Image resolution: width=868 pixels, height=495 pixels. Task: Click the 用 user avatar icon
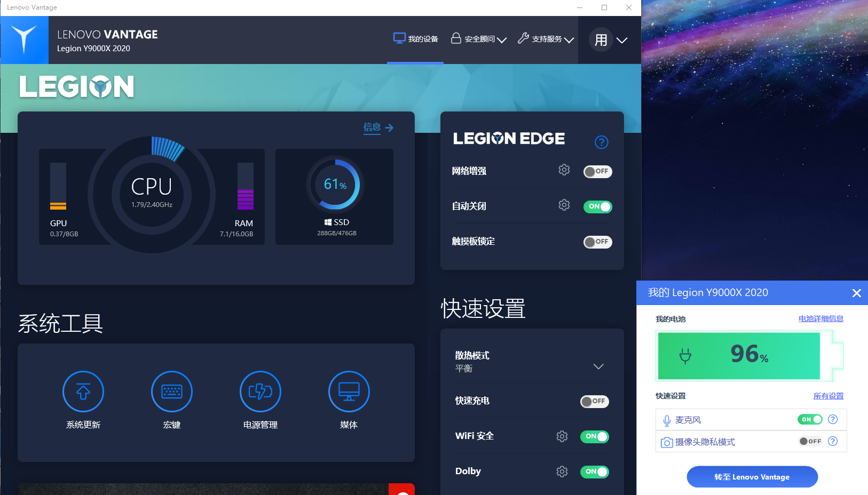(x=601, y=40)
